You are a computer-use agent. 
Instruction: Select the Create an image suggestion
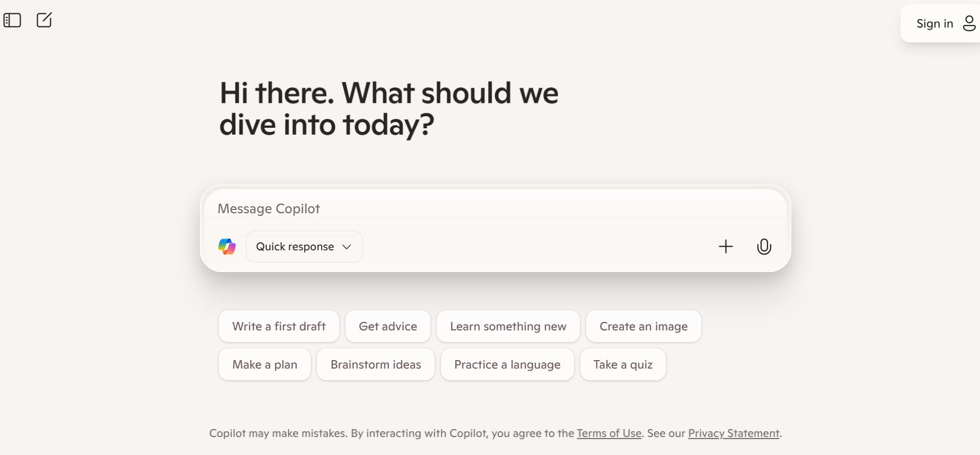643,326
